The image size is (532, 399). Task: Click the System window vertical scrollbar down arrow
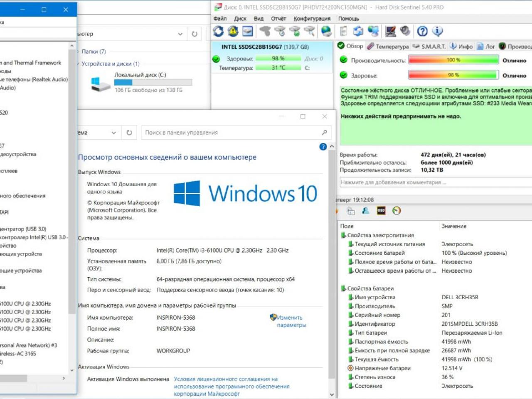[332, 395]
